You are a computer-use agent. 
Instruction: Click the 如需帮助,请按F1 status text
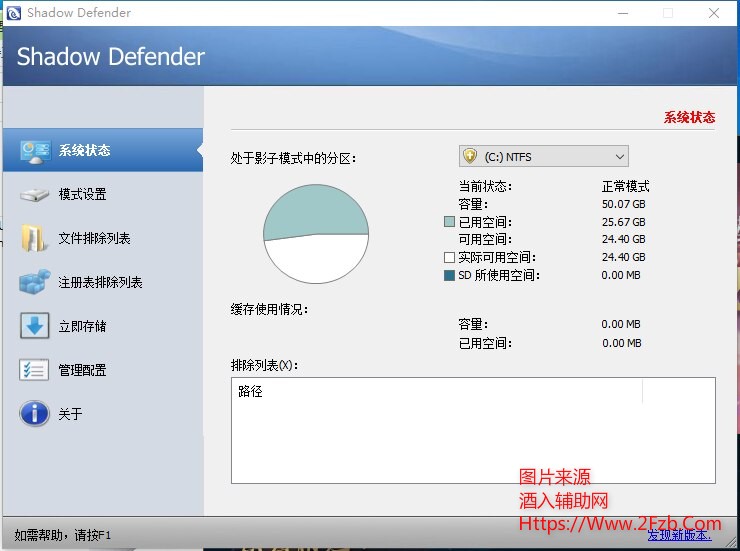click(62, 535)
